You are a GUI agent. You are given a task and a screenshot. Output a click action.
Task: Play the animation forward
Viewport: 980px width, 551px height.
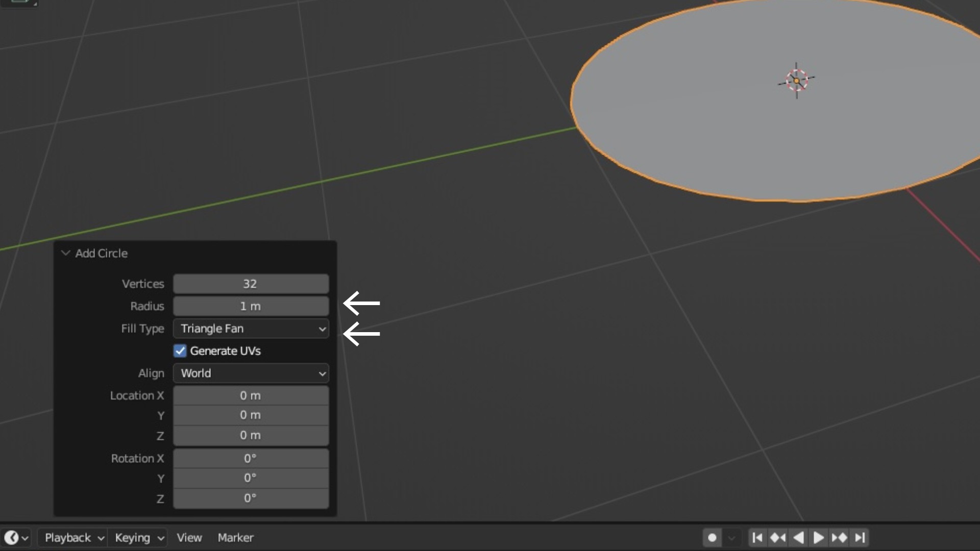818,538
